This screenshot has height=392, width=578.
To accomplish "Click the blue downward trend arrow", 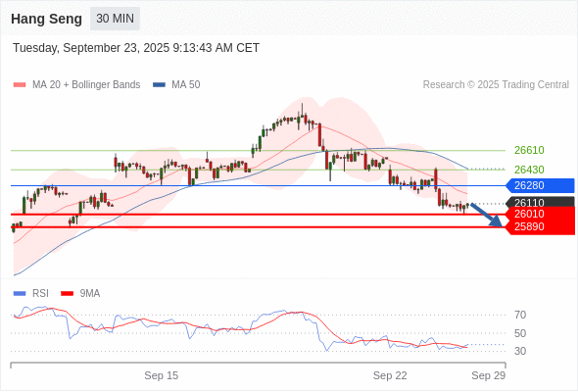I will click(x=487, y=215).
